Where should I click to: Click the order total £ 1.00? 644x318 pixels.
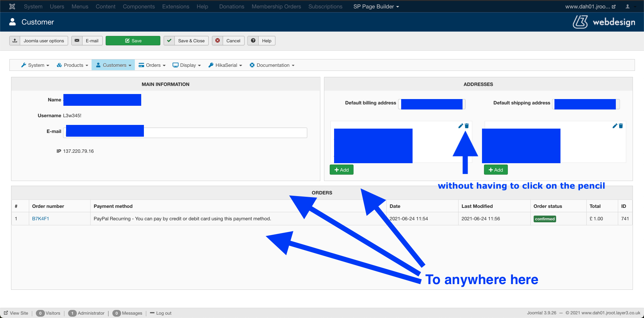(596, 219)
